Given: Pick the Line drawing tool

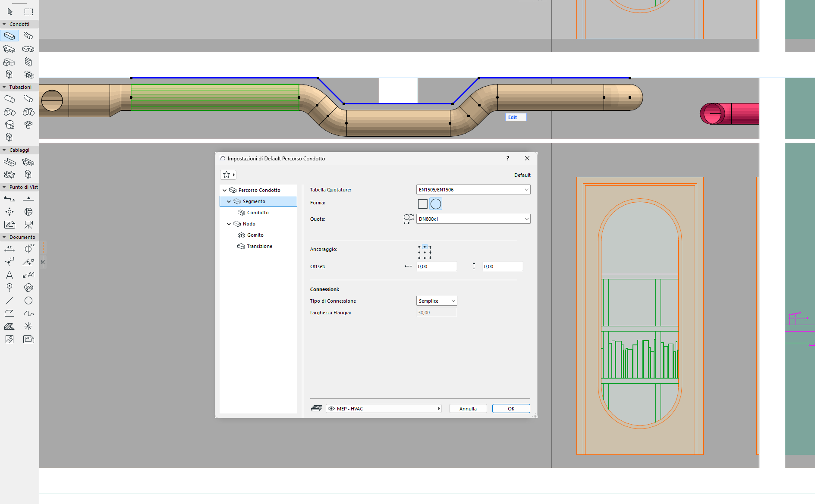Looking at the screenshot, I should click(9, 301).
